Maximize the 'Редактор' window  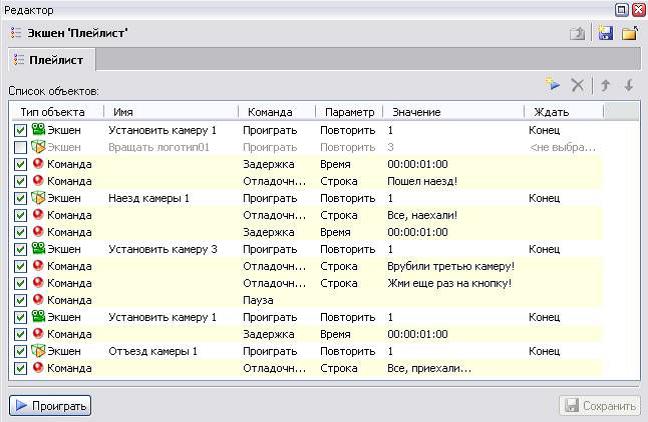click(x=622, y=10)
